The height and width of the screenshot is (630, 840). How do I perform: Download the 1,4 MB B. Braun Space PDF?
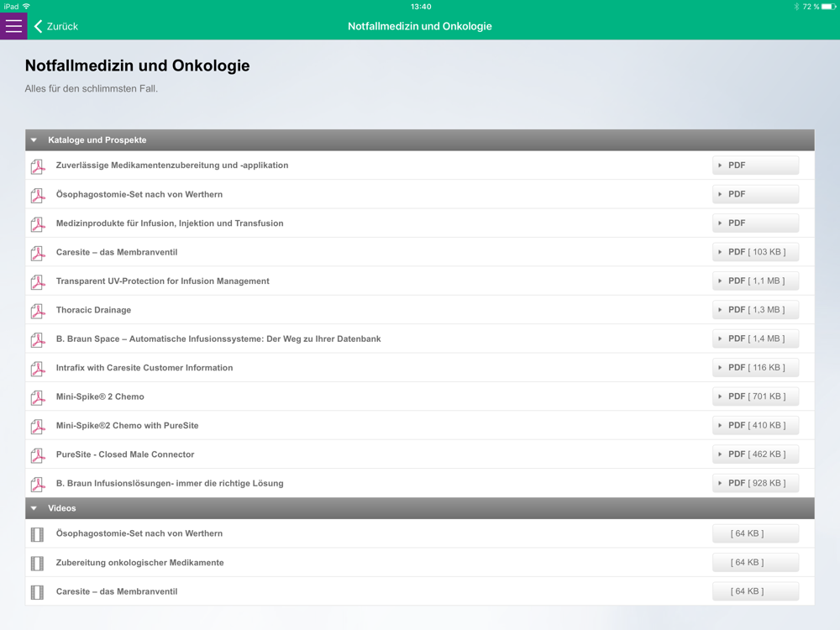point(755,339)
